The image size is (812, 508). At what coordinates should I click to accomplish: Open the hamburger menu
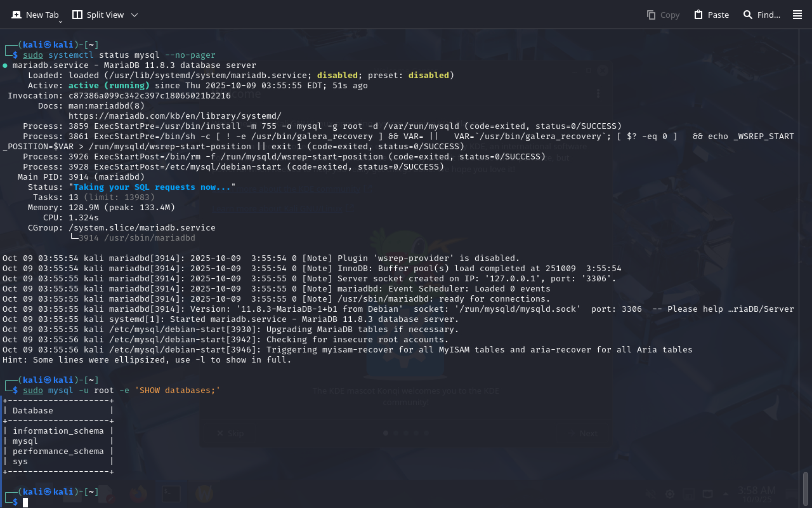click(797, 15)
